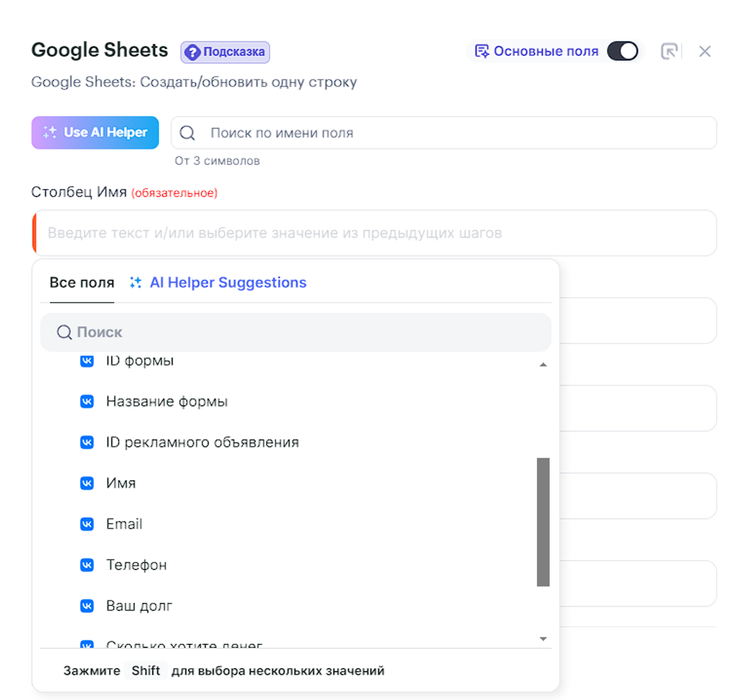Click the pop-out window icon

(x=669, y=51)
